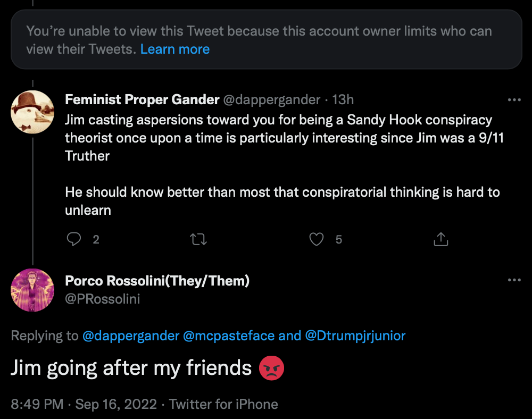
Task: Visit the @Dtrumpjrjunior mention
Action: pyautogui.click(x=355, y=336)
